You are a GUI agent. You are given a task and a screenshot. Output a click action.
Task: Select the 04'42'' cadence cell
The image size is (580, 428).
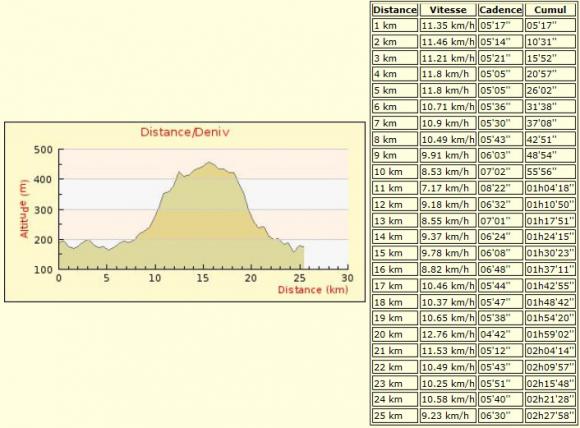tap(500, 334)
